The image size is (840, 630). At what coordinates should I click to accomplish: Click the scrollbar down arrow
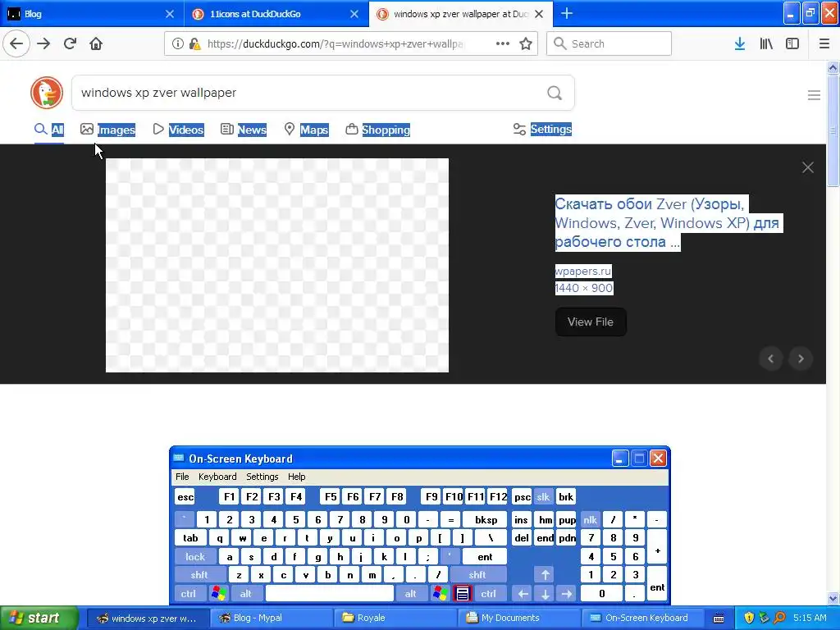833,598
